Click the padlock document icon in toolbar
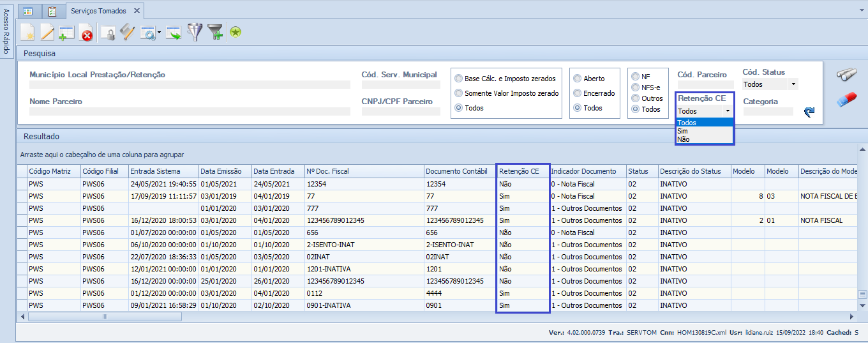The width and height of the screenshot is (868, 343). (x=108, y=33)
